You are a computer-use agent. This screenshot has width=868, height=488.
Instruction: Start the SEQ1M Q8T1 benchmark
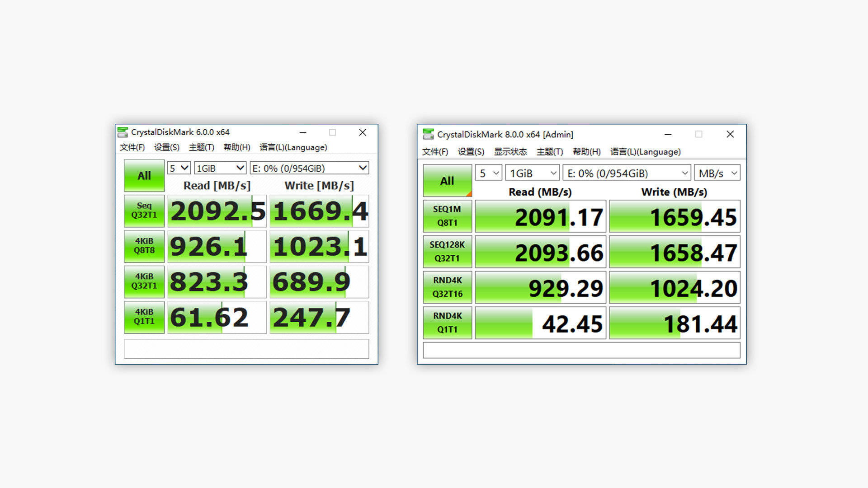point(447,216)
